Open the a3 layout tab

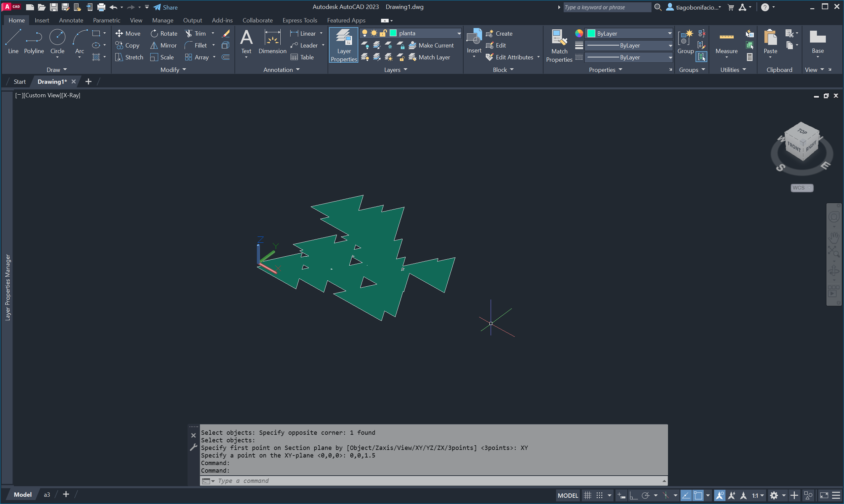point(47,494)
